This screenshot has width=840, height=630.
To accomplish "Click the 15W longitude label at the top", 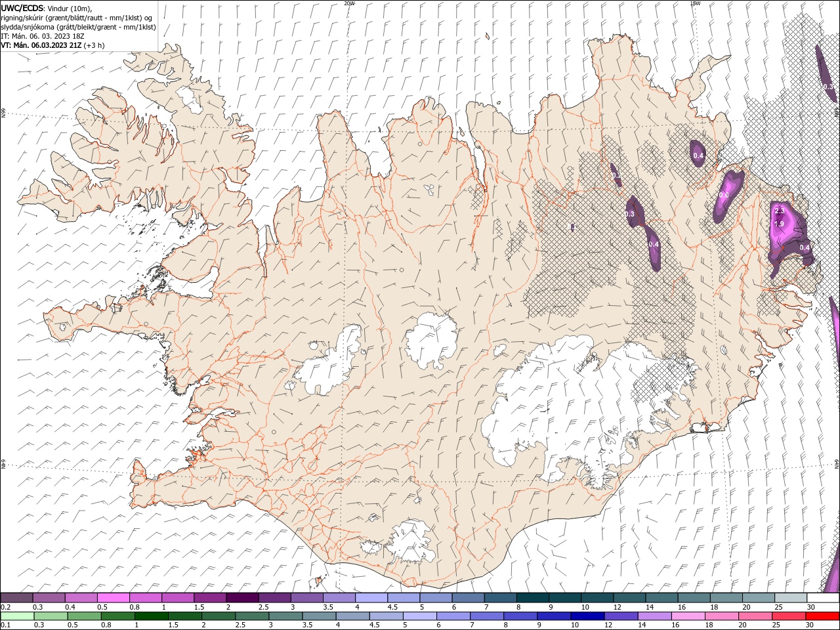I will pyautogui.click(x=695, y=3).
